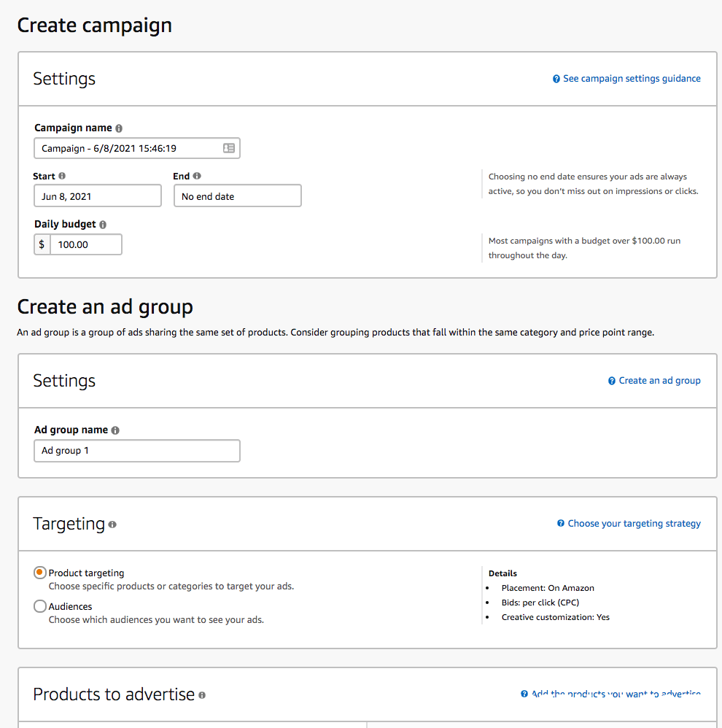The height and width of the screenshot is (728, 722).
Task: Click the 'An ad group is a group of ads' description
Action: pyautogui.click(x=335, y=333)
